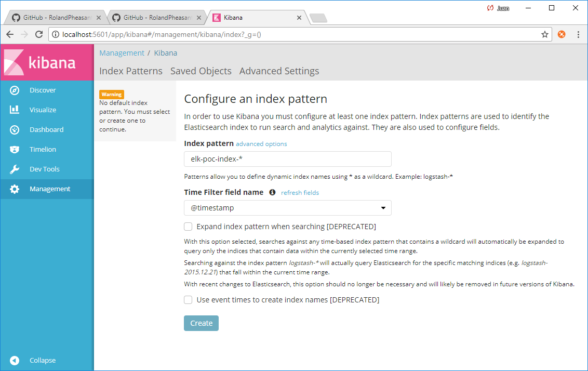Viewport: 588px width, 371px height.
Task: Click the Timelion mascot icon
Action: (x=14, y=149)
